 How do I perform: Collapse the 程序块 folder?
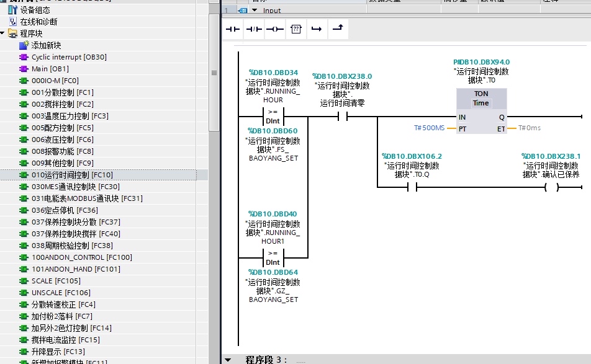2,33
